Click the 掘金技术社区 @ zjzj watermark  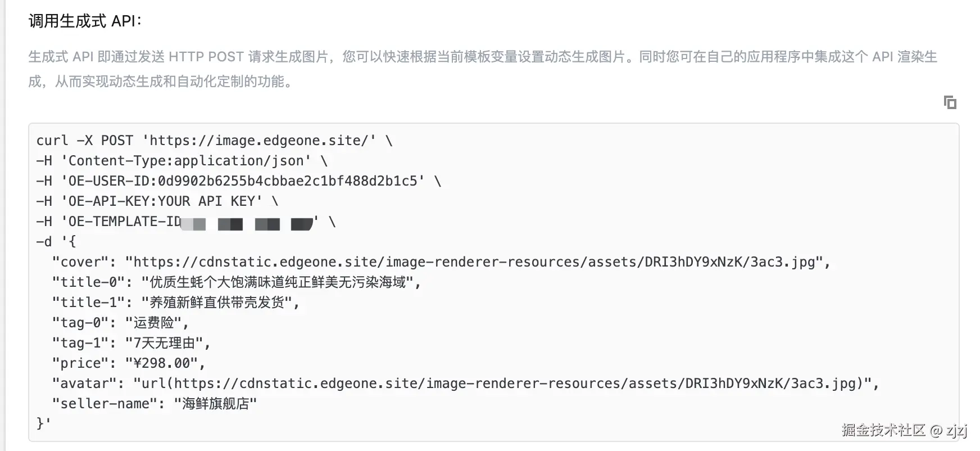click(x=904, y=431)
